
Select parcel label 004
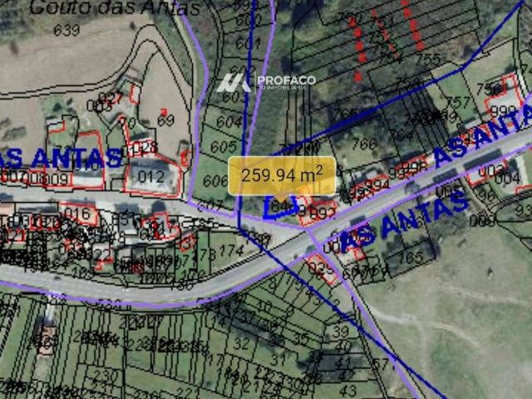507,177
